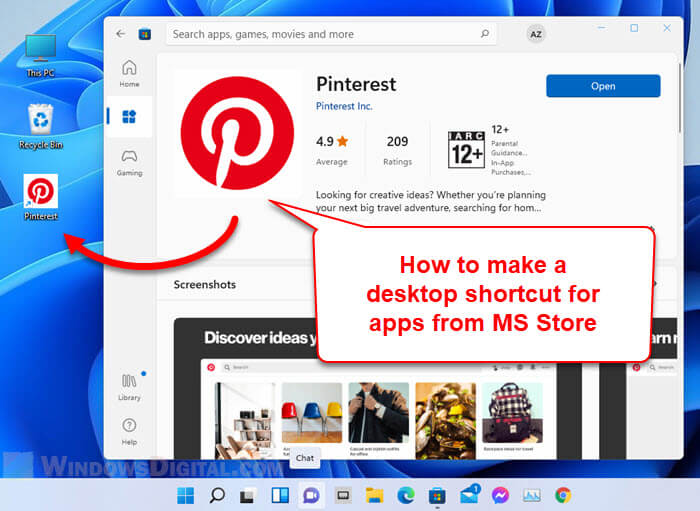This screenshot has height=511, width=700.
Task: Click the Open button for Pinterest
Action: [x=603, y=86]
